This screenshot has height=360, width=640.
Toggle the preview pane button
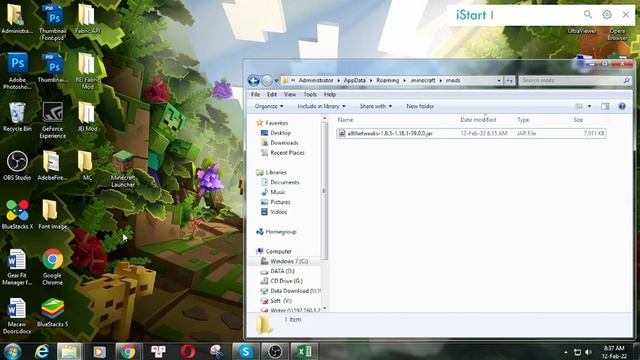click(605, 106)
